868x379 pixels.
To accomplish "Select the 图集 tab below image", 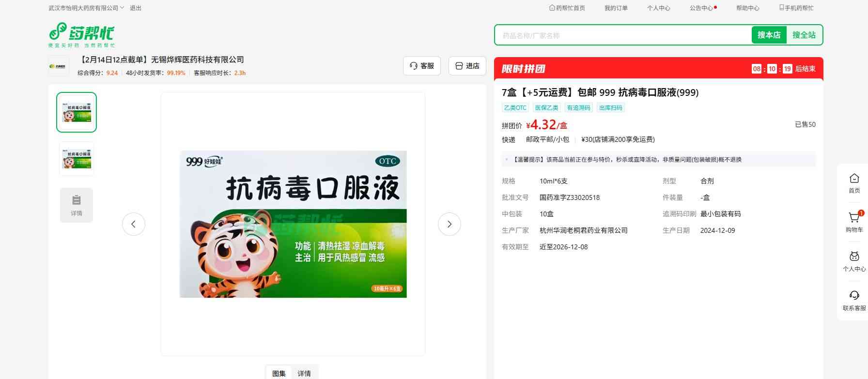I will tap(279, 373).
